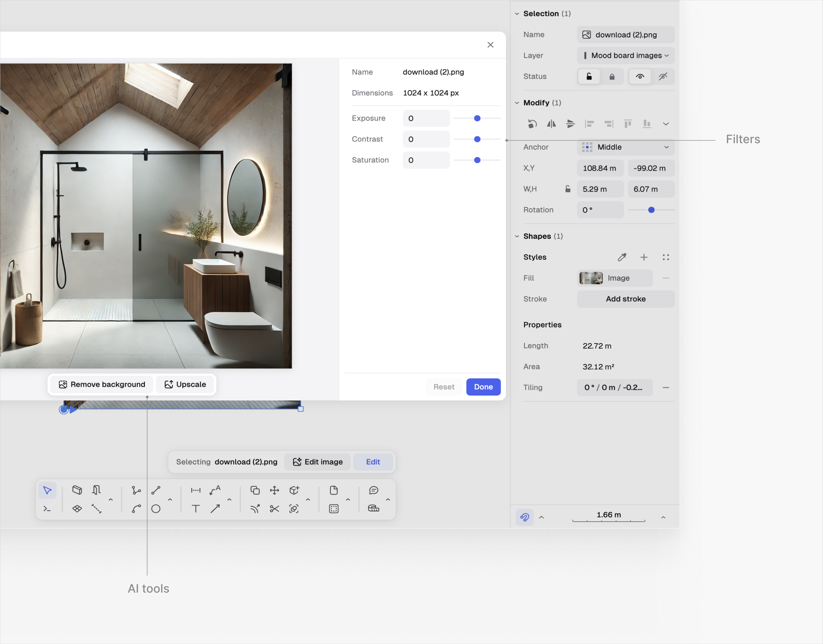Flip the selection horizontally
Screen dimensions: 823x644
(x=551, y=124)
